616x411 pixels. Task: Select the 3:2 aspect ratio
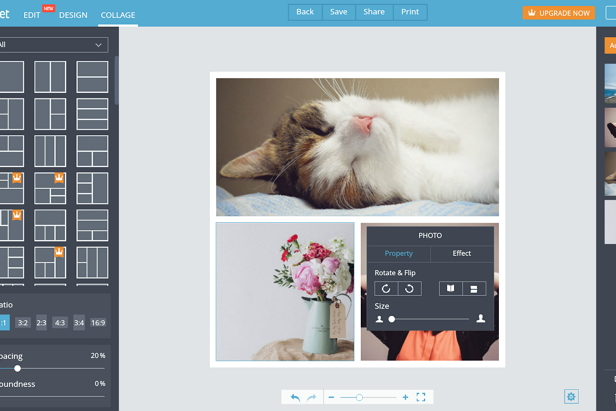pyautogui.click(x=22, y=323)
